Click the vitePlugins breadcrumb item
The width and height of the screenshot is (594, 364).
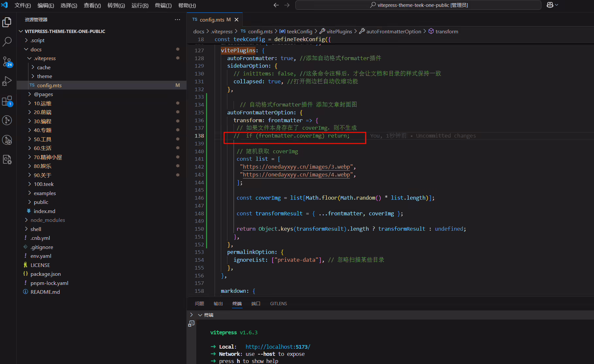pos(336,31)
